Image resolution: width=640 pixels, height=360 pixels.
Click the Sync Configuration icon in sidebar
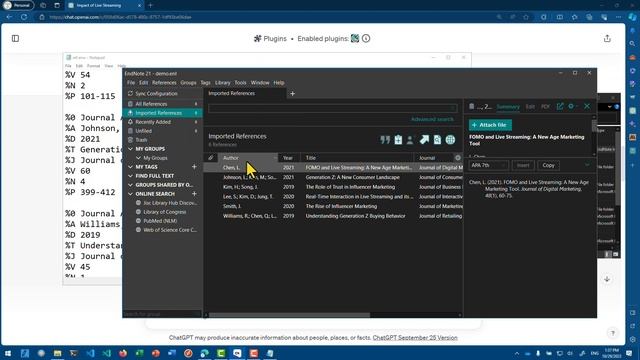tap(130, 93)
